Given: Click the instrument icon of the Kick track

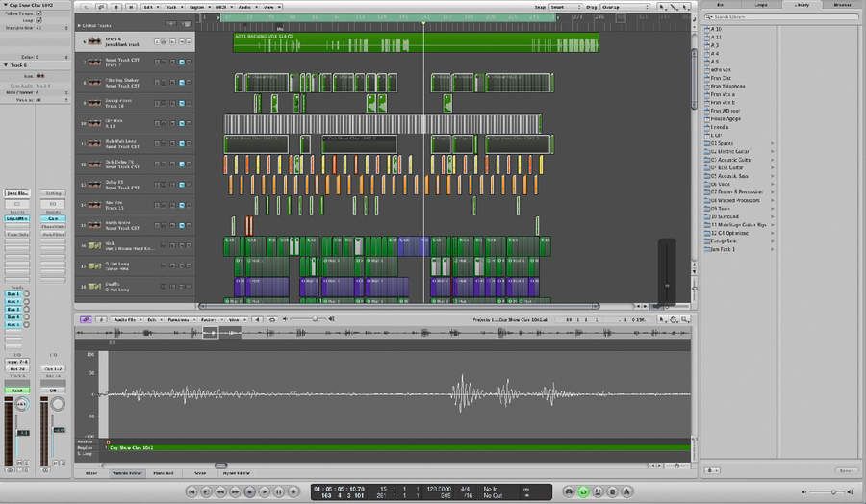Looking at the screenshot, I should coord(95,245).
